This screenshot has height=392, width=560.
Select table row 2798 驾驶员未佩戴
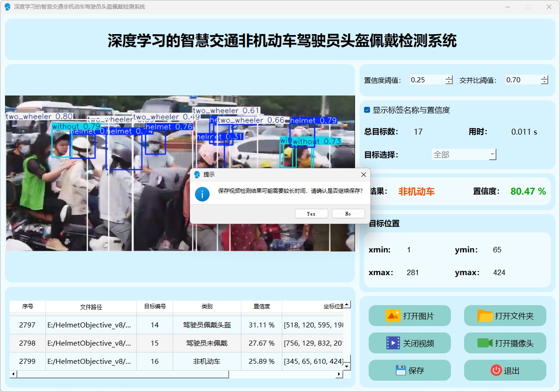(207, 343)
